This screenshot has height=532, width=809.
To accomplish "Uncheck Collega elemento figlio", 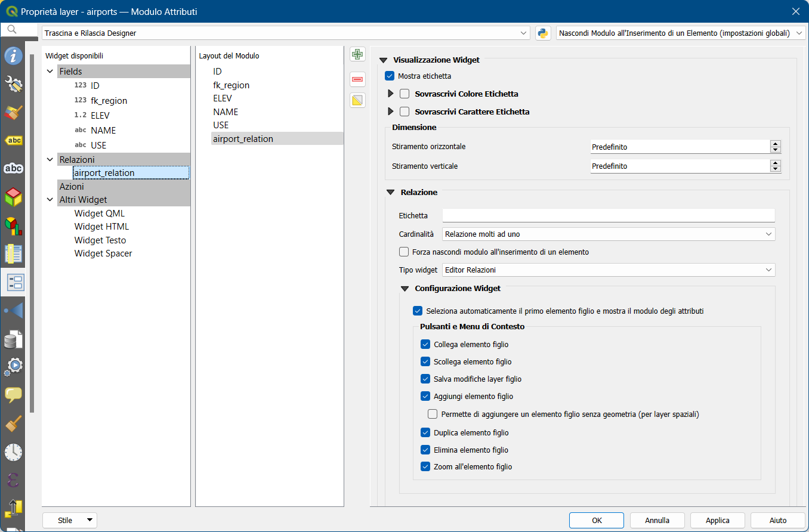I will [425, 344].
